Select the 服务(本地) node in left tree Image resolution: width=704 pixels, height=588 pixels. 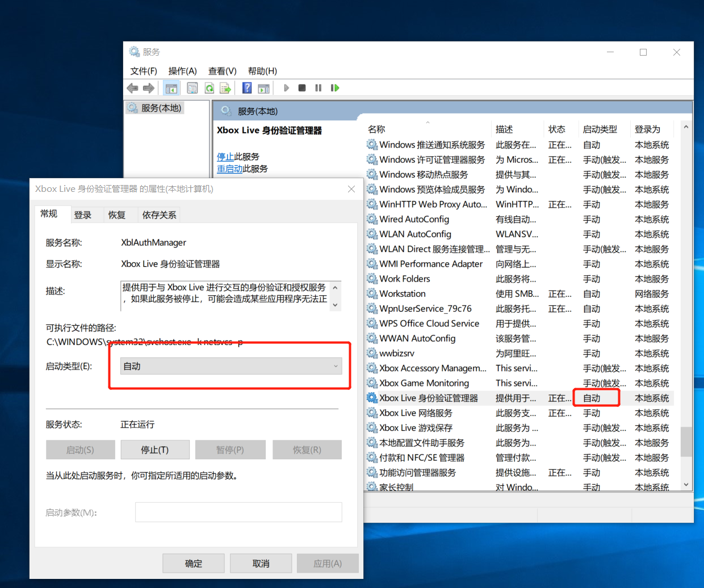tap(161, 108)
